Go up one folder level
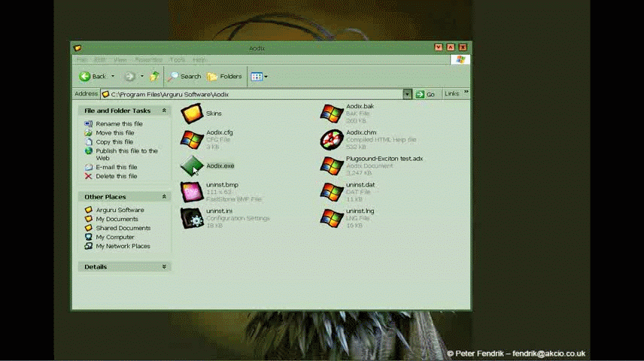 (154, 77)
